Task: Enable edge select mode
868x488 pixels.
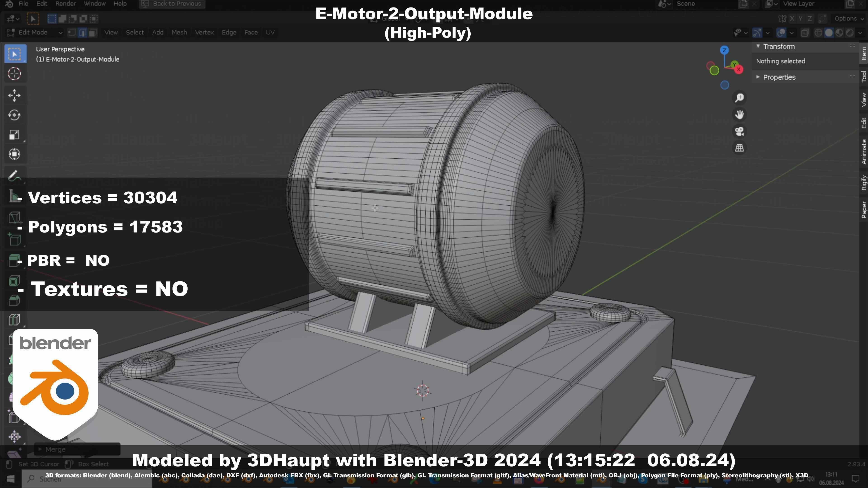Action: click(82, 32)
